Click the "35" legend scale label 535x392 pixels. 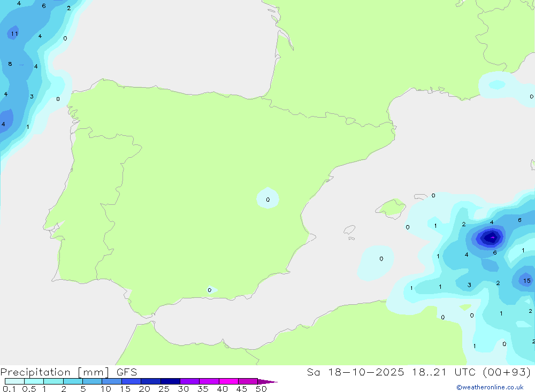point(203,389)
